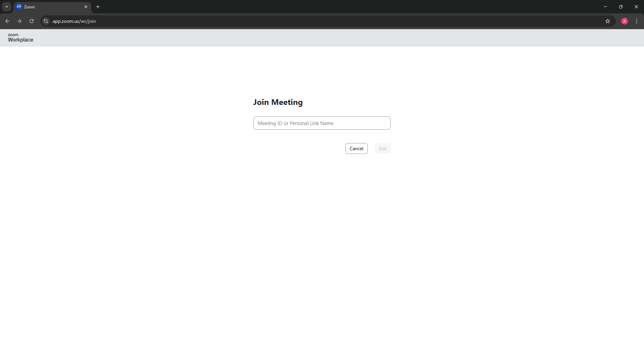Click the Meeting ID input field
The width and height of the screenshot is (644, 362).
322,123
